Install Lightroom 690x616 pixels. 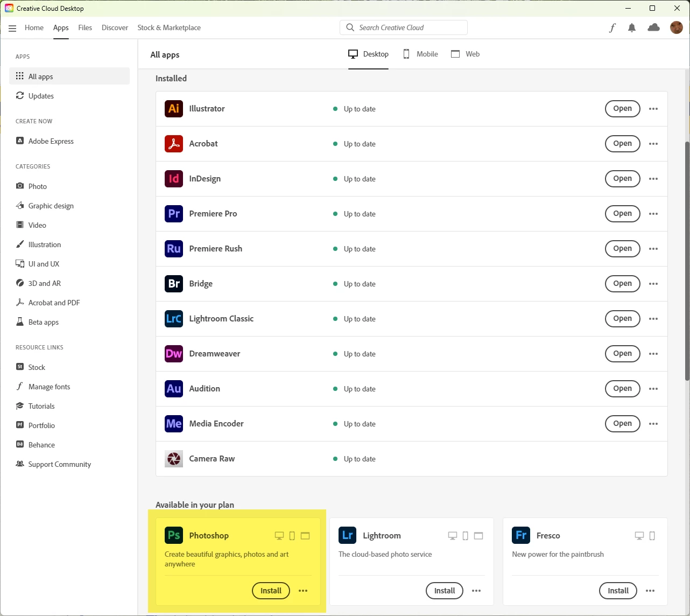tap(445, 591)
